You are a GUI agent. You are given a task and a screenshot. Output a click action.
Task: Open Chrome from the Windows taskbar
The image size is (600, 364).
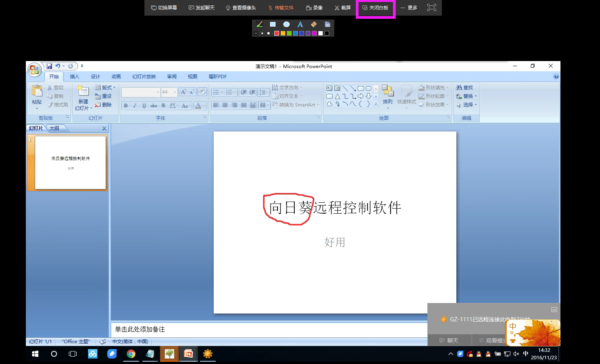[x=131, y=354]
